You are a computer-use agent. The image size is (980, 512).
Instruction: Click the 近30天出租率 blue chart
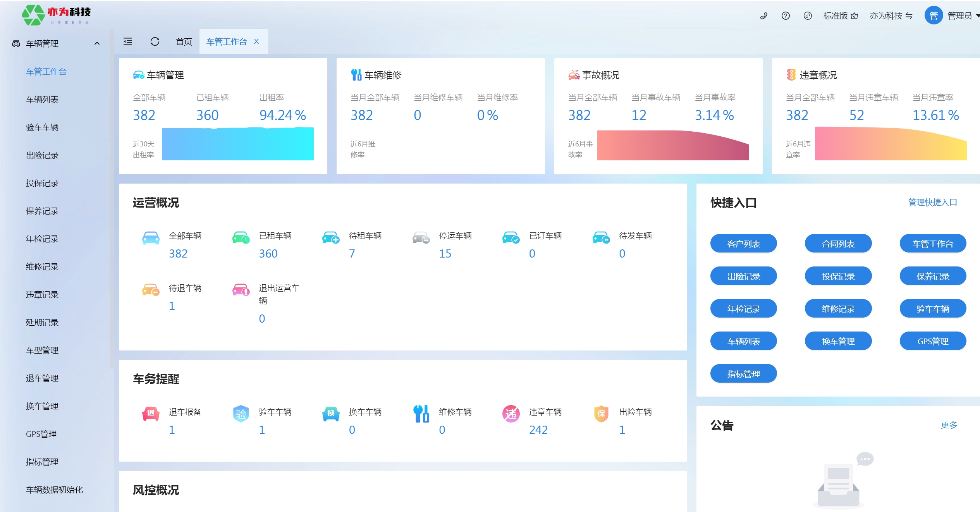pos(237,144)
